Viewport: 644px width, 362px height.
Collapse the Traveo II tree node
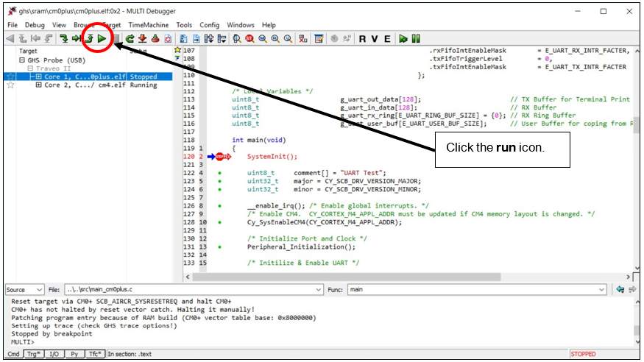click(30, 68)
